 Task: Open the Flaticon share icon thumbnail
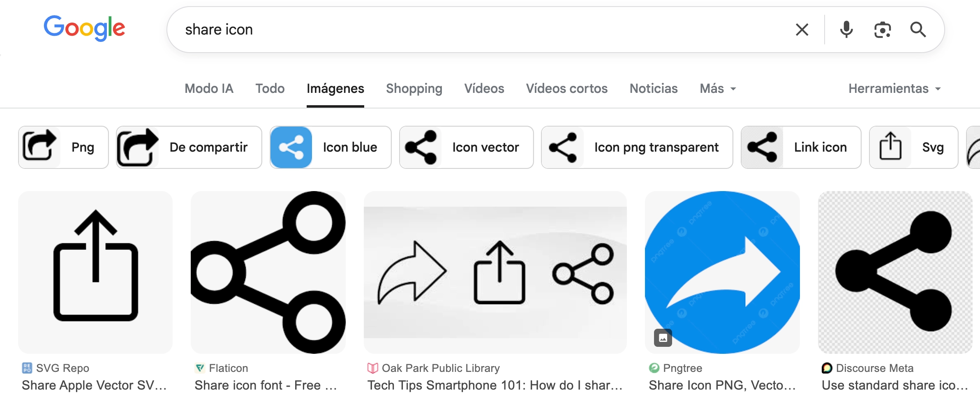pyautogui.click(x=268, y=272)
